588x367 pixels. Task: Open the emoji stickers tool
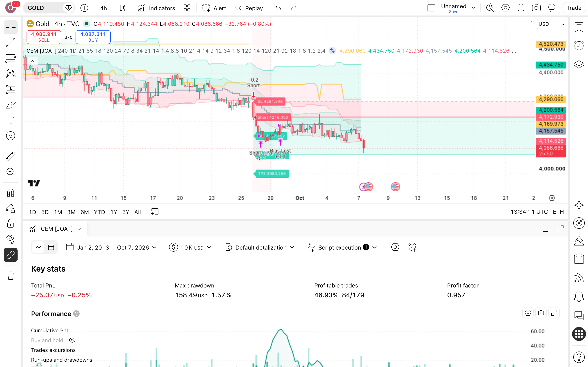click(11, 136)
